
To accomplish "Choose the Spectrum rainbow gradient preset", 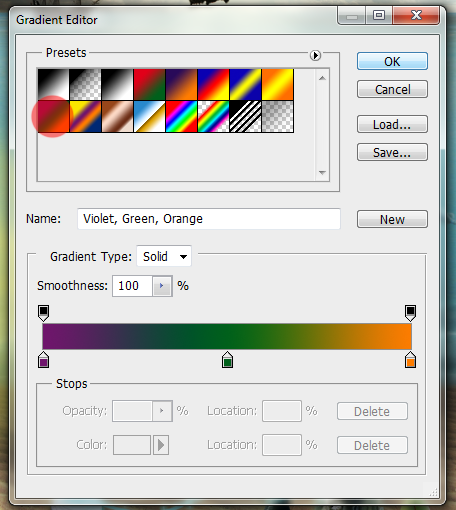I will point(181,117).
